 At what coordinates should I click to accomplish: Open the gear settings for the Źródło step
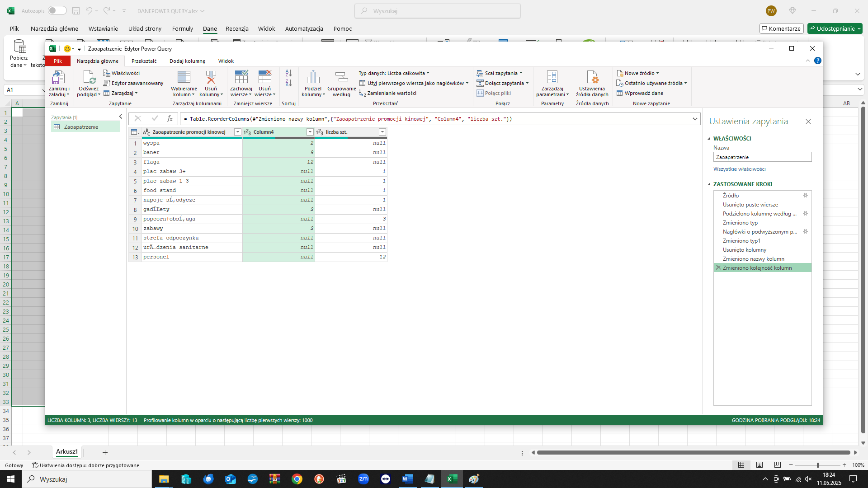806,196
